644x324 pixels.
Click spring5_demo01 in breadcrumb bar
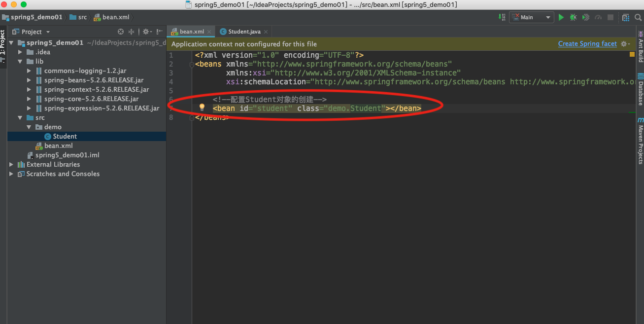(x=33, y=17)
